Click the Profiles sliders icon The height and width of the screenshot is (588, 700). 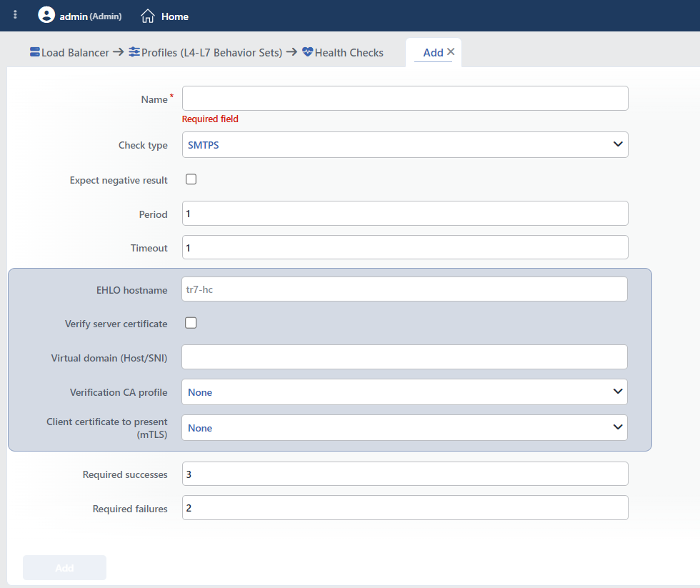(x=134, y=51)
